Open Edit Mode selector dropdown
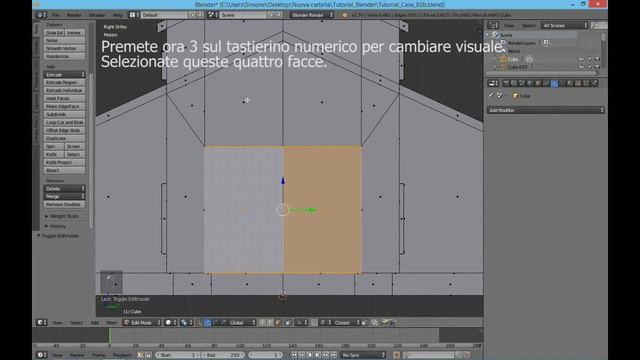The image size is (640, 360). (142, 322)
